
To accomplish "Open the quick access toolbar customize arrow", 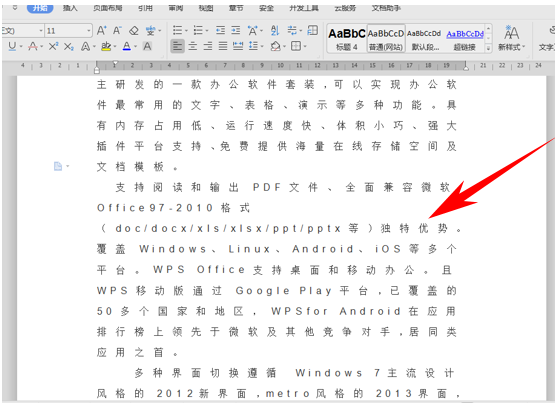I will click(15, 7).
